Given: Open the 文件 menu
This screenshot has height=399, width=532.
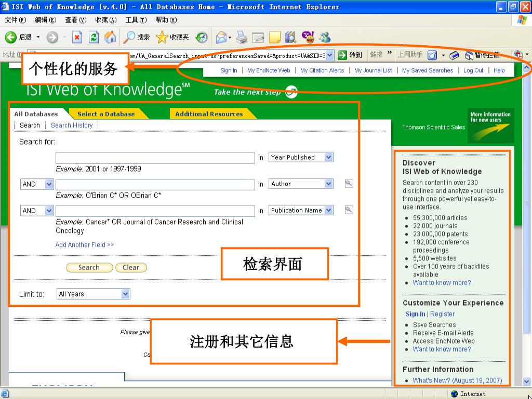Looking at the screenshot, I should pos(15,20).
